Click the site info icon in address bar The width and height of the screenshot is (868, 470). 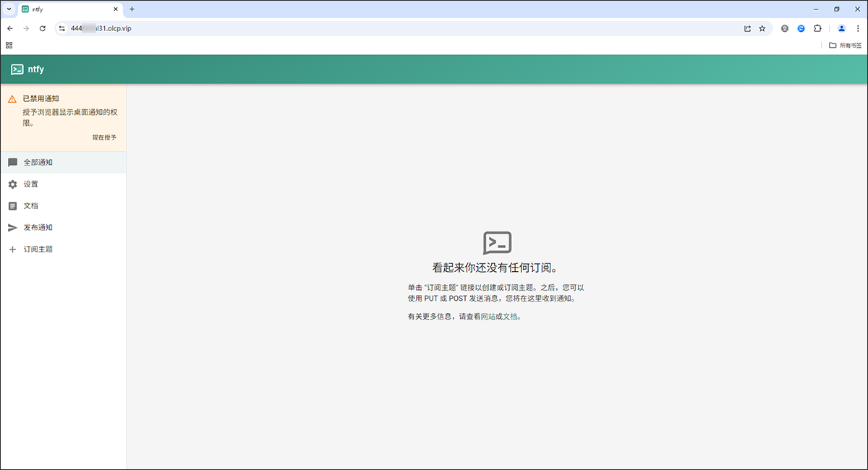tap(62, 29)
